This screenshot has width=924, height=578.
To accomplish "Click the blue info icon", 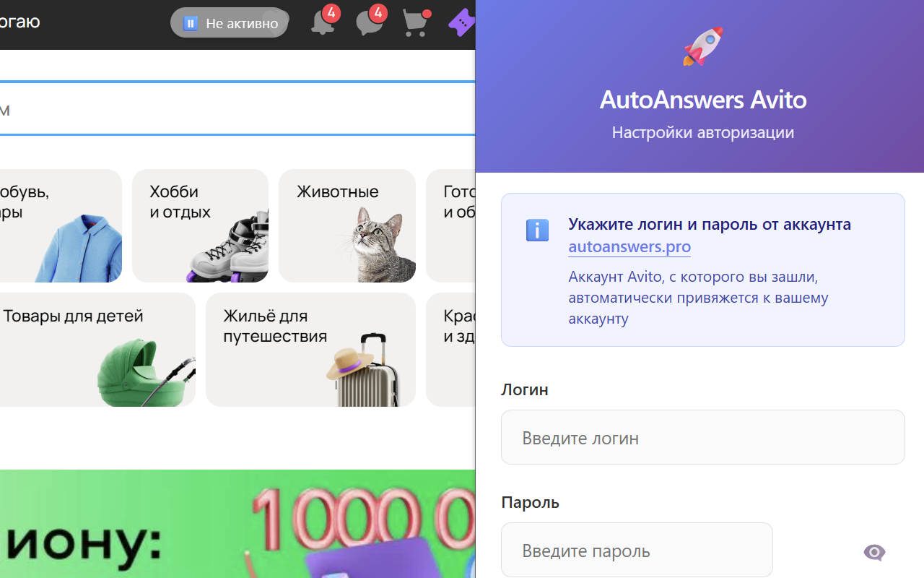I will (x=537, y=230).
